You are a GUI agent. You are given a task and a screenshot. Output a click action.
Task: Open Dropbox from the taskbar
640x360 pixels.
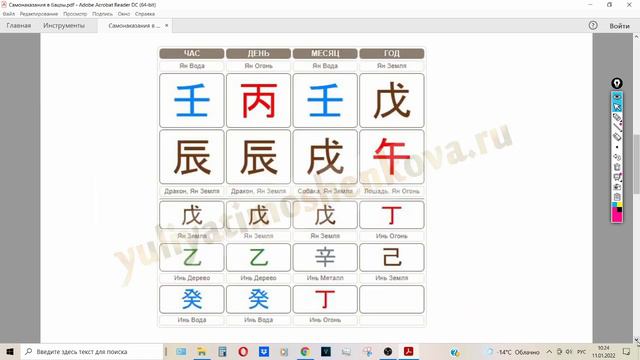pos(264,351)
